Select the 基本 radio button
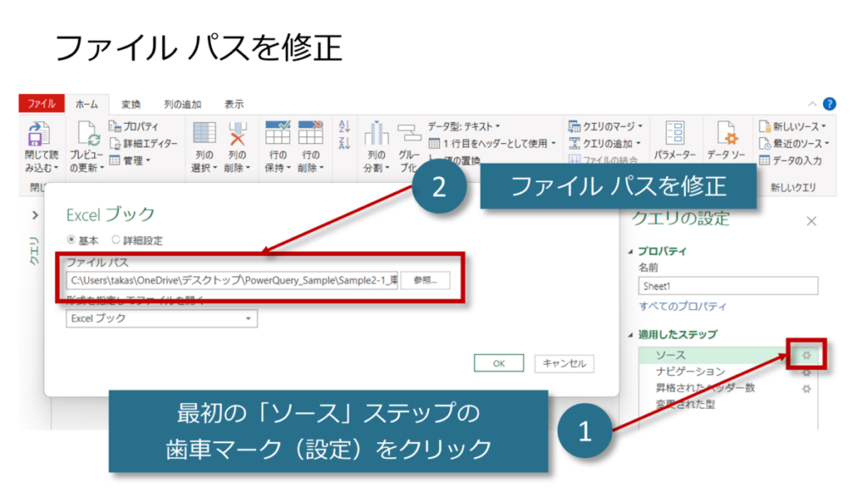This screenshot has width=868, height=492. point(71,240)
